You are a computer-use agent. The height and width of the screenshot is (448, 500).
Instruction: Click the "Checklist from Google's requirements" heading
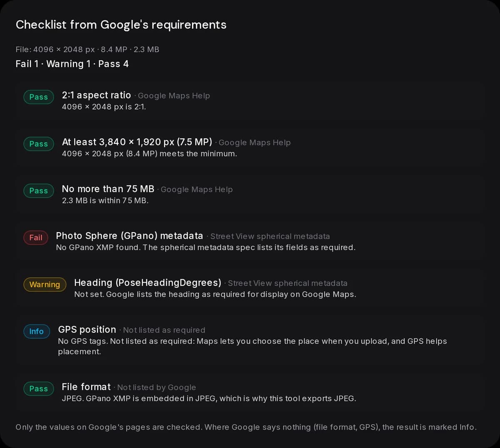(121, 25)
